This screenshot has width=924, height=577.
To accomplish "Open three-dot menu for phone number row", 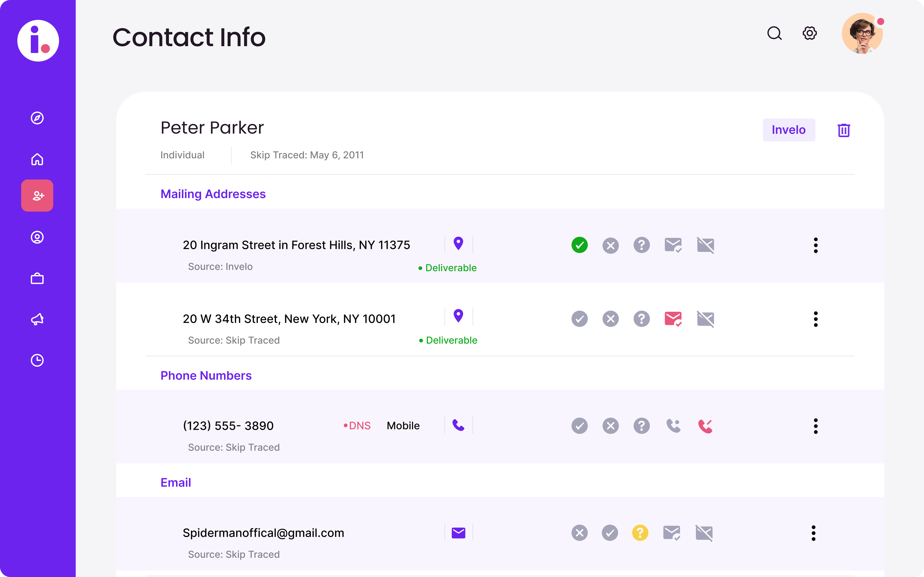I will point(816,426).
